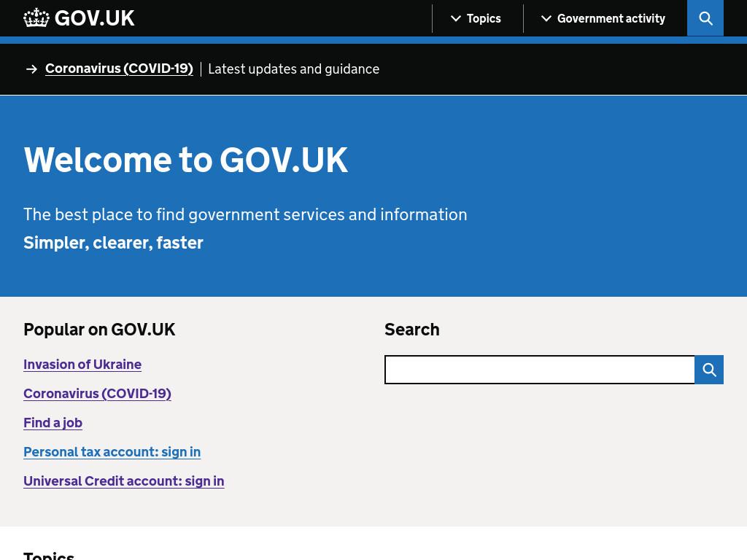The height and width of the screenshot is (560, 747).
Task: Open the Invasion of Ukraine link
Action: pos(82,365)
